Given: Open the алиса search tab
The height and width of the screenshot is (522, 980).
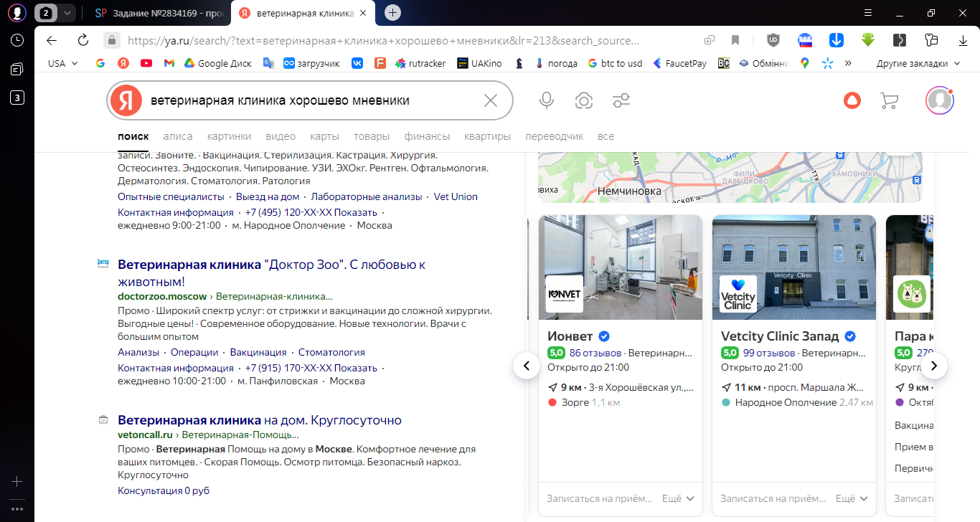Looking at the screenshot, I should pos(178,136).
